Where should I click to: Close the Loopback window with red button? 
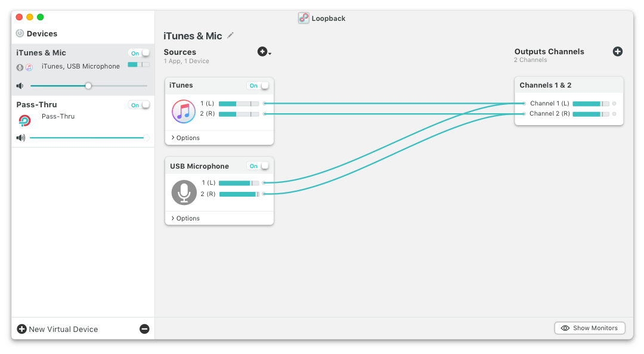[19, 17]
